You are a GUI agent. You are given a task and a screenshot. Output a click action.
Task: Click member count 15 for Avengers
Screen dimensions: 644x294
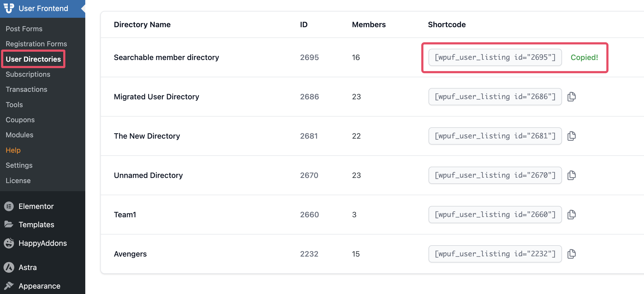coord(356,254)
